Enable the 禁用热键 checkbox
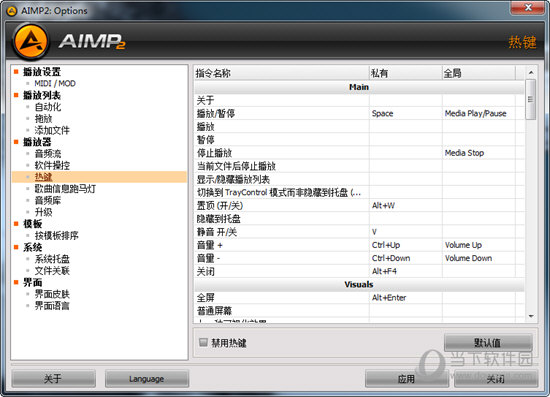 point(203,342)
